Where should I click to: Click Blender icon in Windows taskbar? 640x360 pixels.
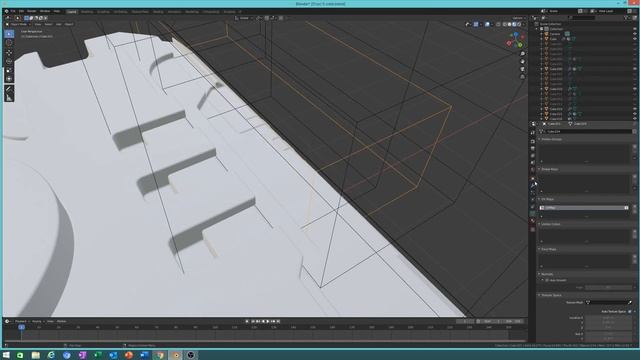(176, 355)
